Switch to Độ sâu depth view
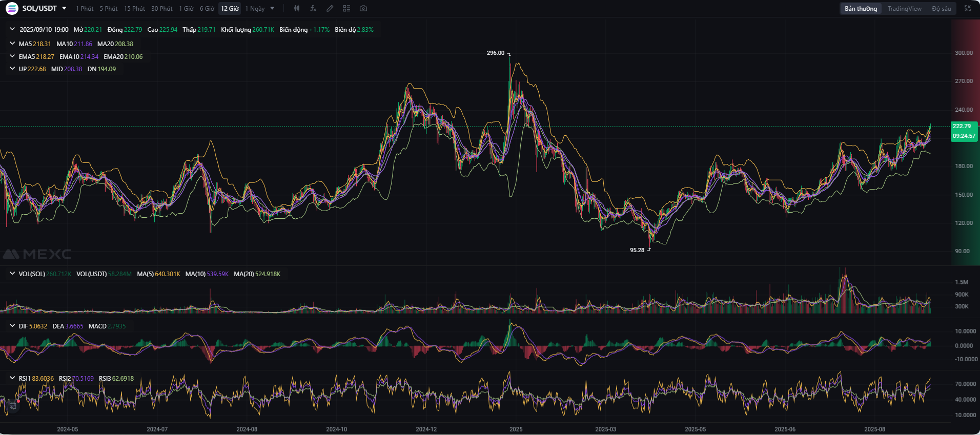The height and width of the screenshot is (435, 980). pyautogui.click(x=942, y=9)
